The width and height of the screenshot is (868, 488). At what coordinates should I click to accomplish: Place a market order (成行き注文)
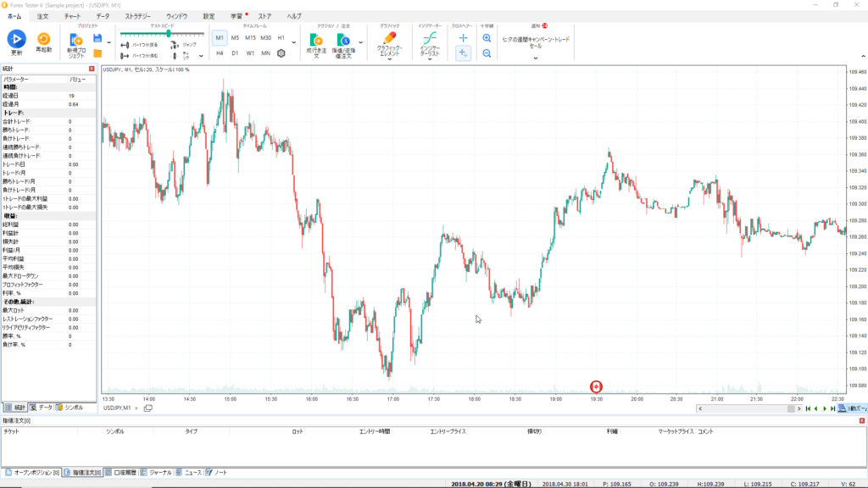coord(316,40)
